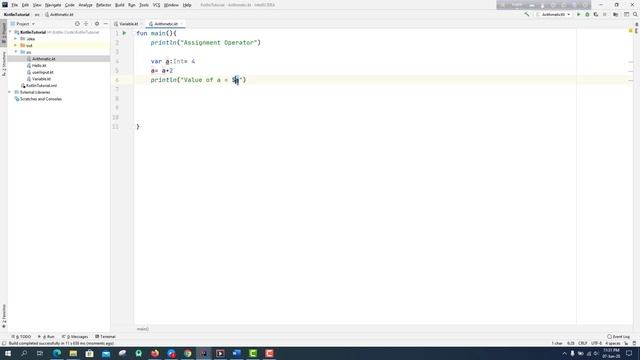Open the Messages tool window
The width and height of the screenshot is (640, 360).
[75, 337]
